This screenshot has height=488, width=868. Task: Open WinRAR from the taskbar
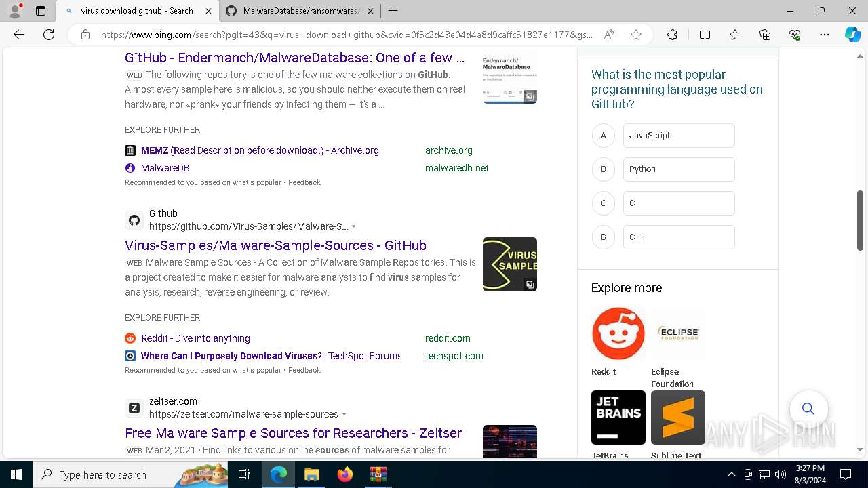pyautogui.click(x=378, y=474)
